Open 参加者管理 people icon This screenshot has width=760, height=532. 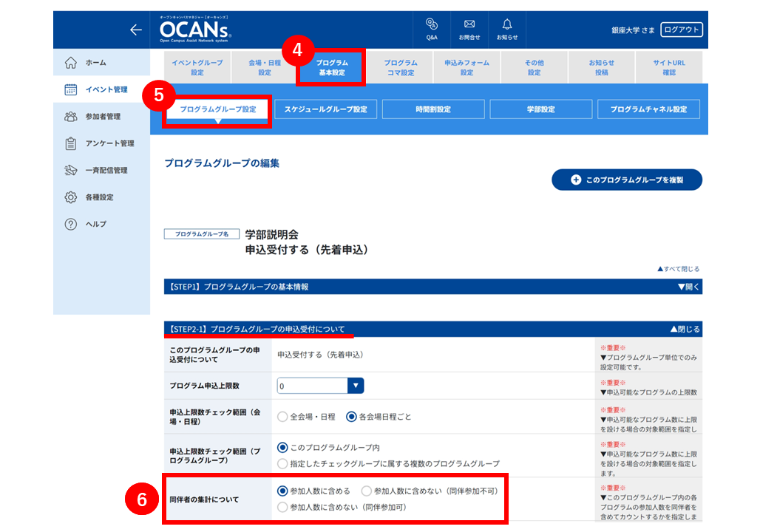click(71, 116)
